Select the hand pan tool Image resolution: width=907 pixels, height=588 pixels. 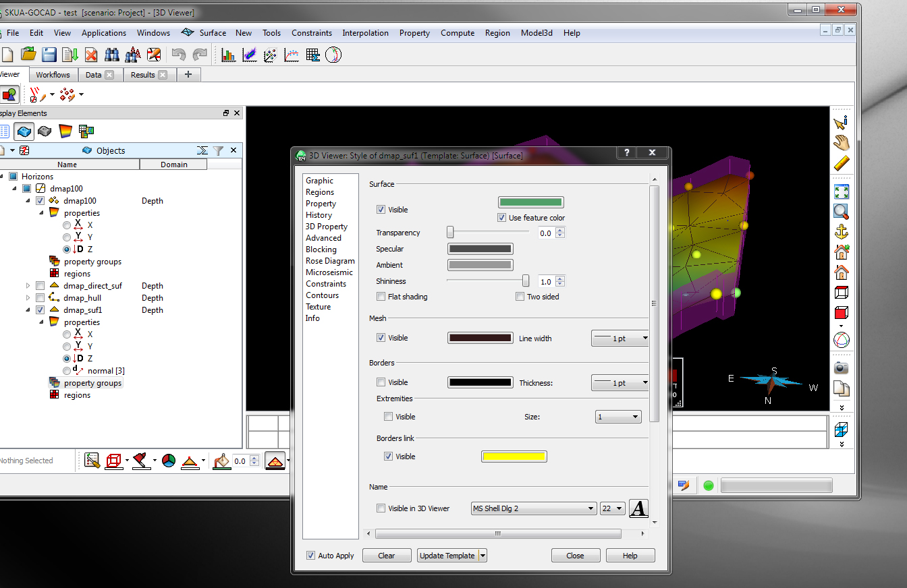[841, 142]
